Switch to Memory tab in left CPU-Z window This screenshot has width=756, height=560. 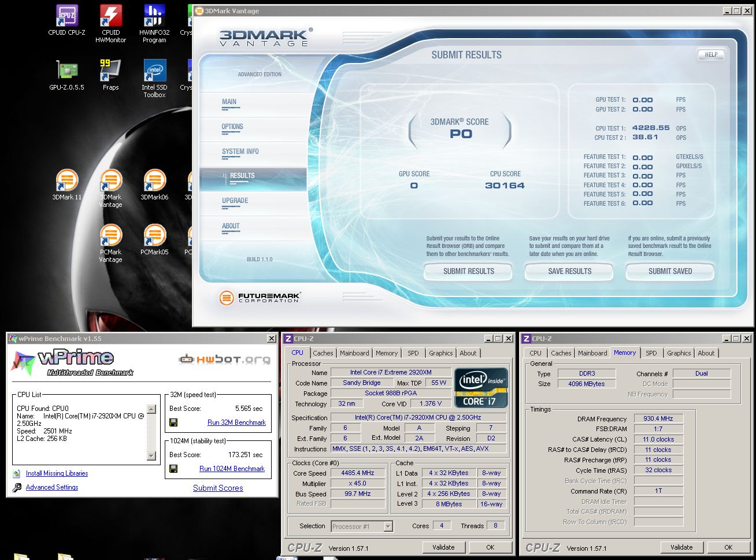pos(387,353)
